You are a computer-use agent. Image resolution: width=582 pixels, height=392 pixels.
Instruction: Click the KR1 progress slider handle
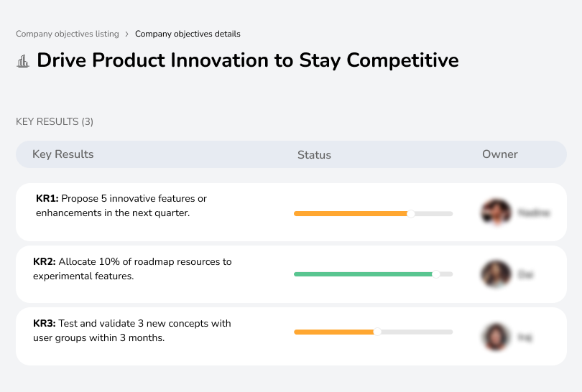point(411,213)
